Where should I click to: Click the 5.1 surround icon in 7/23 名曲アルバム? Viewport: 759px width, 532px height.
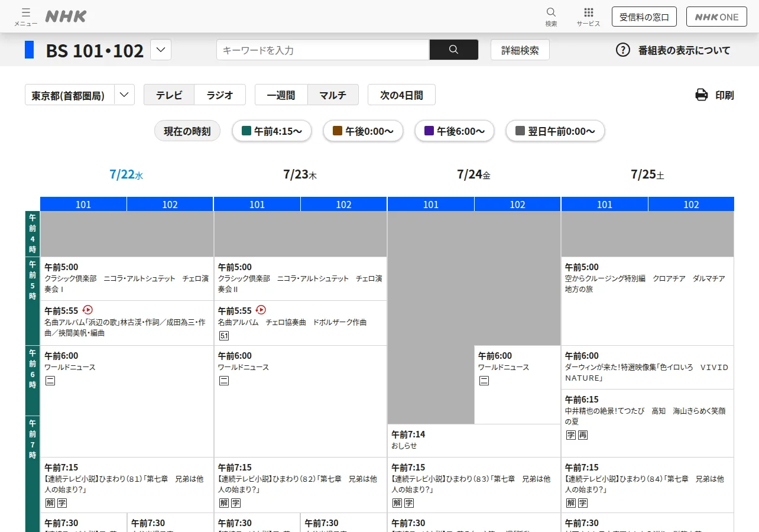tap(224, 336)
